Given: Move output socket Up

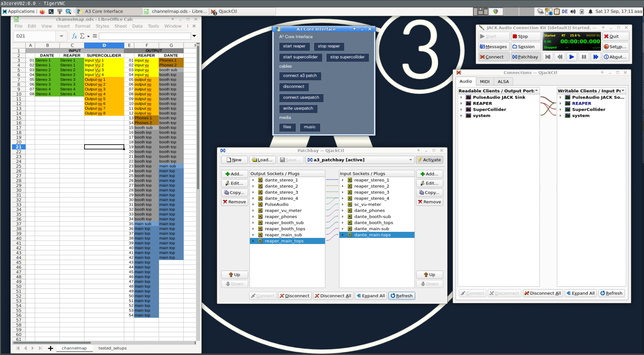Looking at the screenshot, I should (x=234, y=274).
